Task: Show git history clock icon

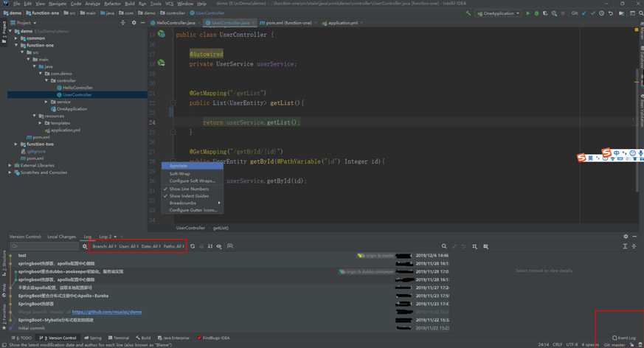Action: click(x=602, y=13)
